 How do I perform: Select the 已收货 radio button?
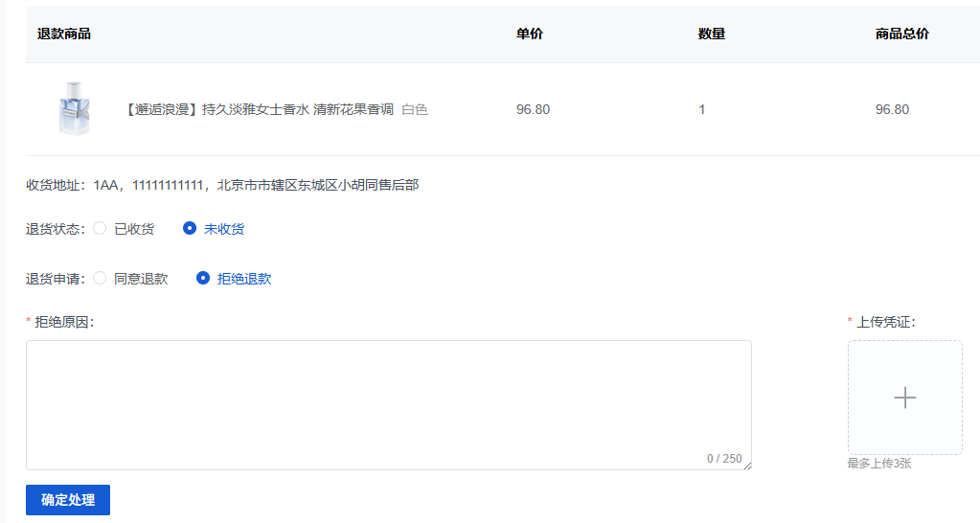100,229
